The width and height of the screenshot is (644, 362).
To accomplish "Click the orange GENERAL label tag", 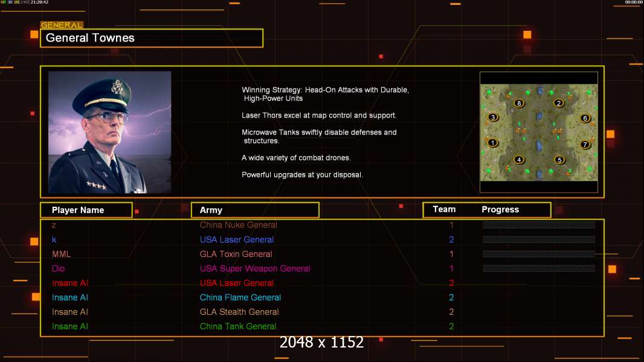I will coord(62,25).
